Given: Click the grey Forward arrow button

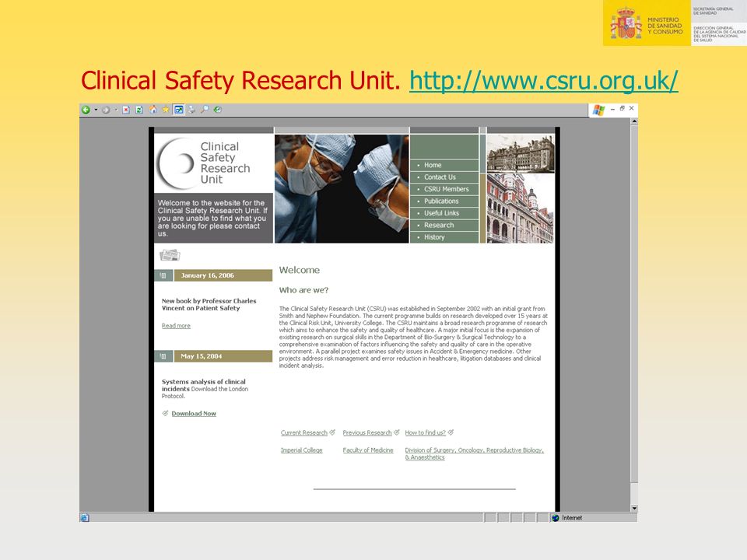Looking at the screenshot, I should [x=106, y=110].
